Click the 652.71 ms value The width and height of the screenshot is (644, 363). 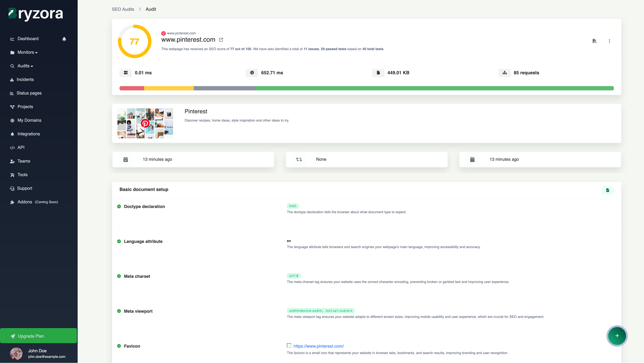tap(272, 73)
